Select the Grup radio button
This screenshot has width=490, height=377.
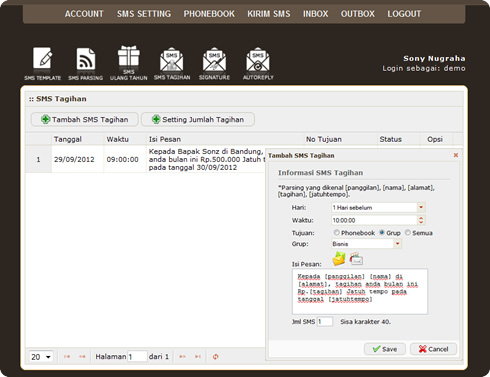pyautogui.click(x=382, y=232)
